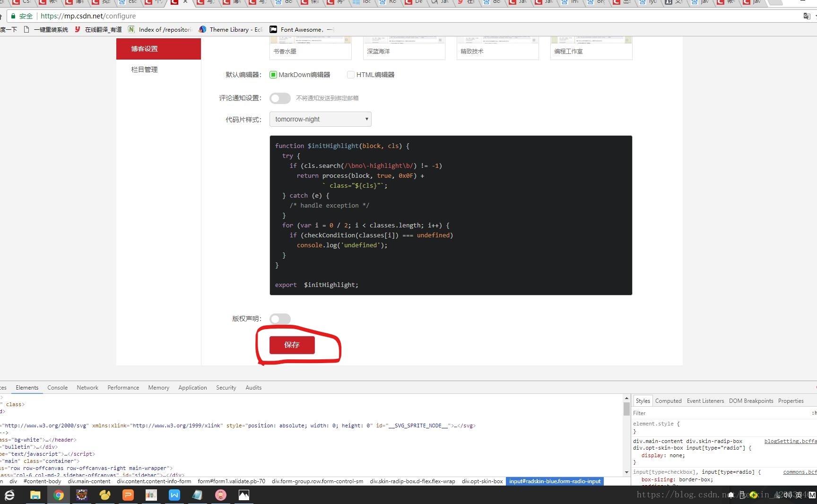Switch to the DevTools Performance tab
Viewport: 817px width, 504px height.
pos(123,388)
